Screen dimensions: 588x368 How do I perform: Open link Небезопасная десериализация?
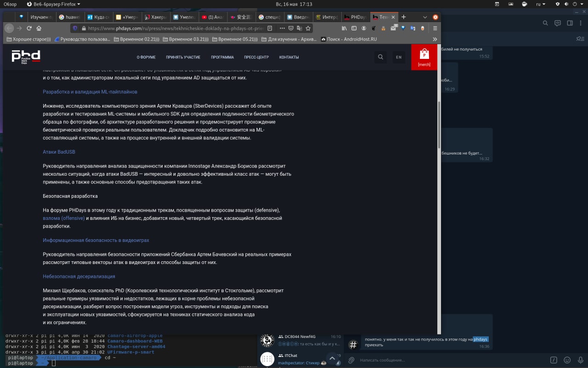tap(79, 276)
